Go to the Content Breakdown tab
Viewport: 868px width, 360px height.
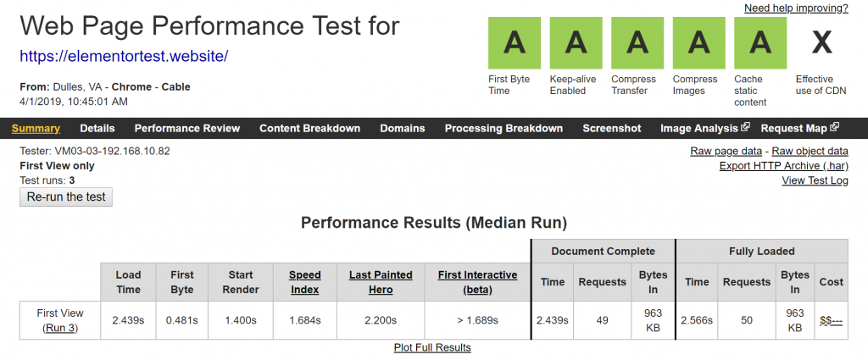(309, 129)
